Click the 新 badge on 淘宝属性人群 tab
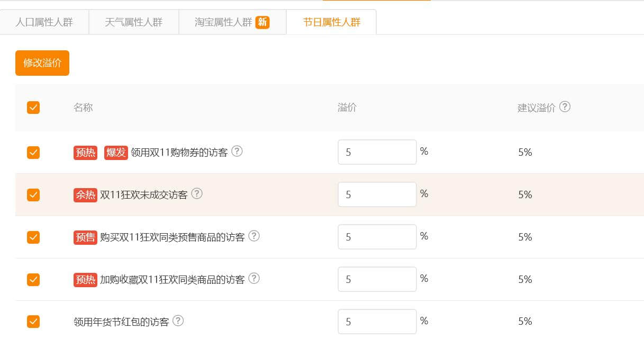Screen dimensions: 644x364 pyautogui.click(x=262, y=22)
